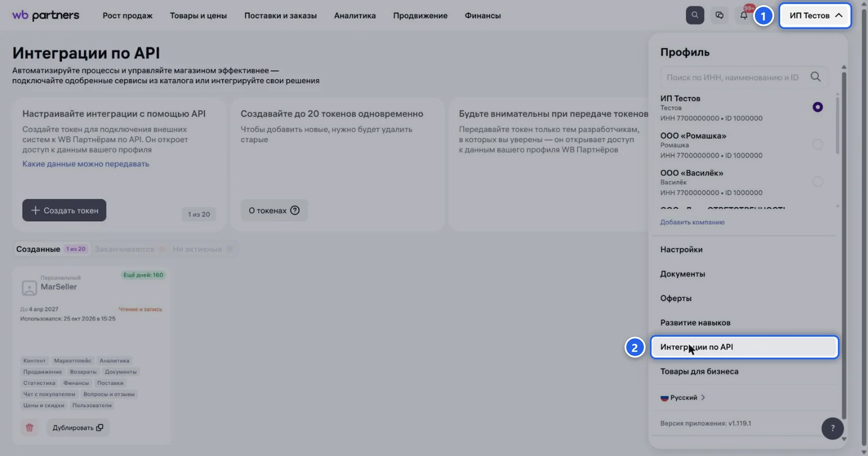
Task: Delete the MarSeller token with the trash icon
Action: point(30,427)
